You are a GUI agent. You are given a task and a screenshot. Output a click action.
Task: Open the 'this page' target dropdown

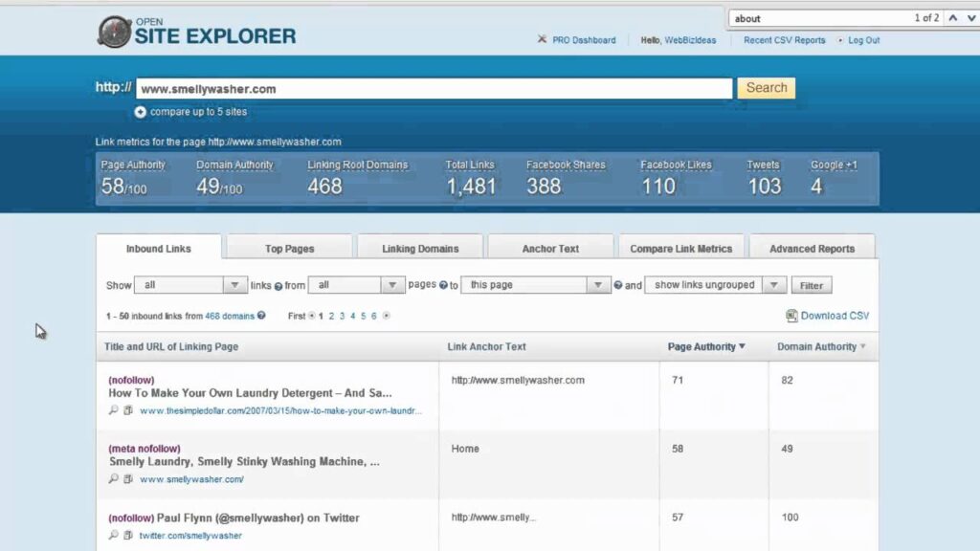click(x=536, y=285)
